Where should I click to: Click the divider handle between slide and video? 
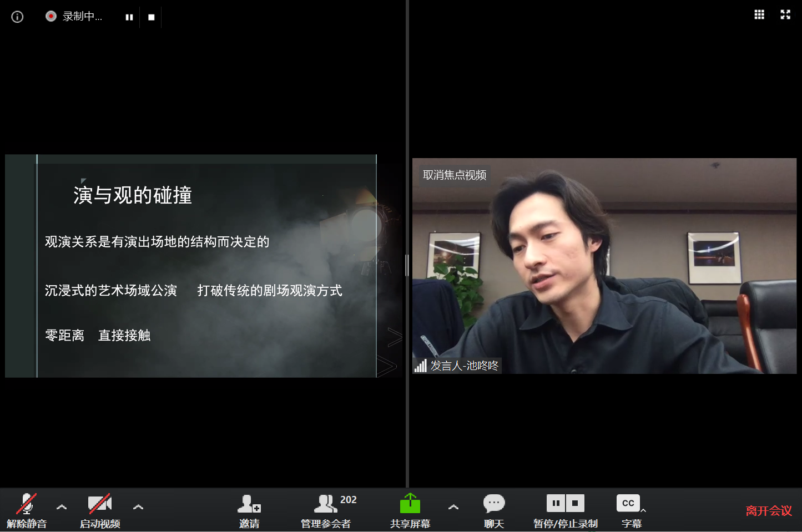click(407, 266)
